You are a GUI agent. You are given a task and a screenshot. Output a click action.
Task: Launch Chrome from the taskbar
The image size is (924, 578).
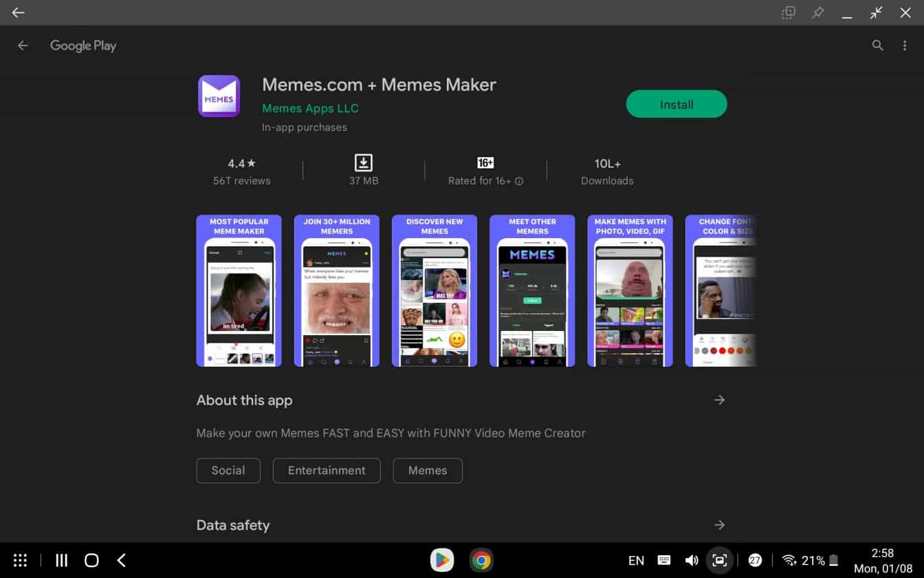481,560
